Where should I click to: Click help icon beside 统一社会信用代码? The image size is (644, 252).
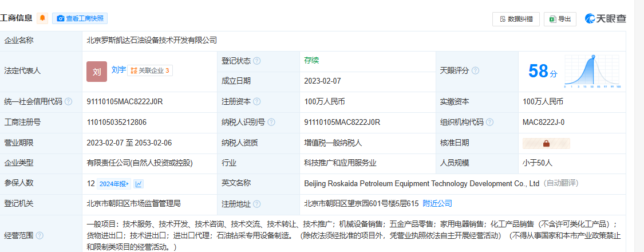[x=69, y=101]
